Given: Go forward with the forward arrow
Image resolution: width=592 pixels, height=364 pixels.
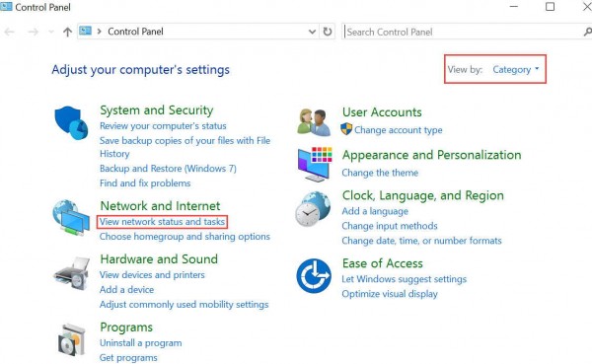Looking at the screenshot, I should tap(34, 32).
